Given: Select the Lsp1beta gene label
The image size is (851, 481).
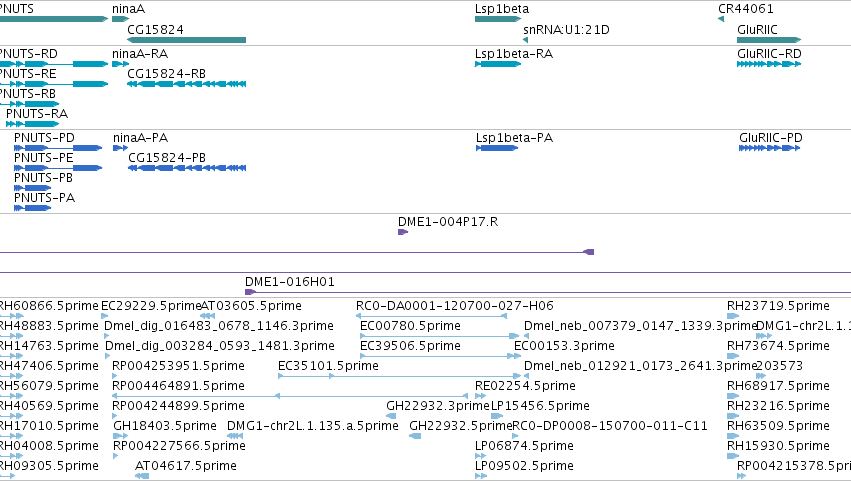Looking at the screenshot, I should coord(501,9).
